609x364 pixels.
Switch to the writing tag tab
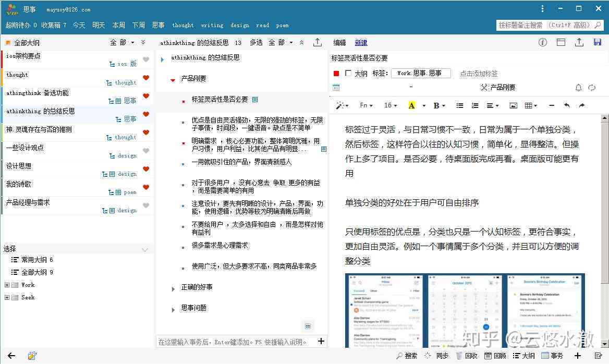[212, 25]
